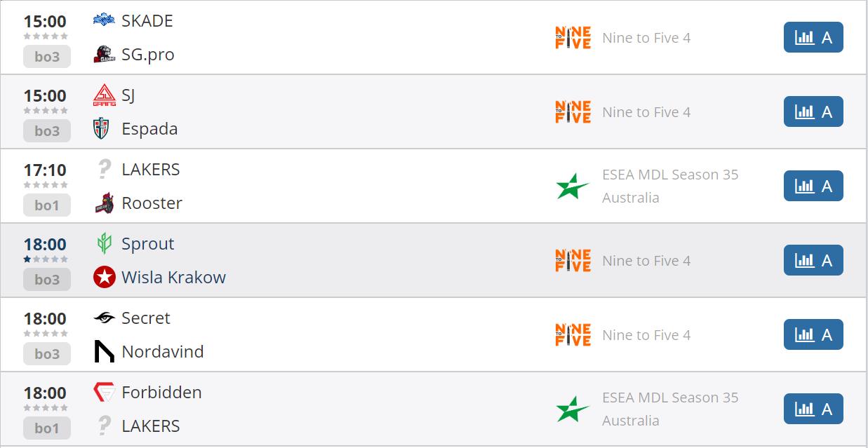Click the bo3 badge on Secret vs Nordavind
The height and width of the screenshot is (448, 868).
point(47,354)
